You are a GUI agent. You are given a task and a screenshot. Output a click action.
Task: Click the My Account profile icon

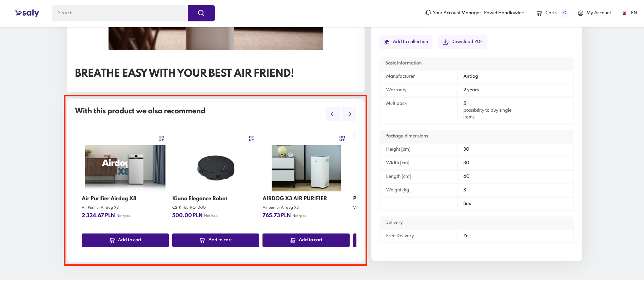pyautogui.click(x=580, y=13)
